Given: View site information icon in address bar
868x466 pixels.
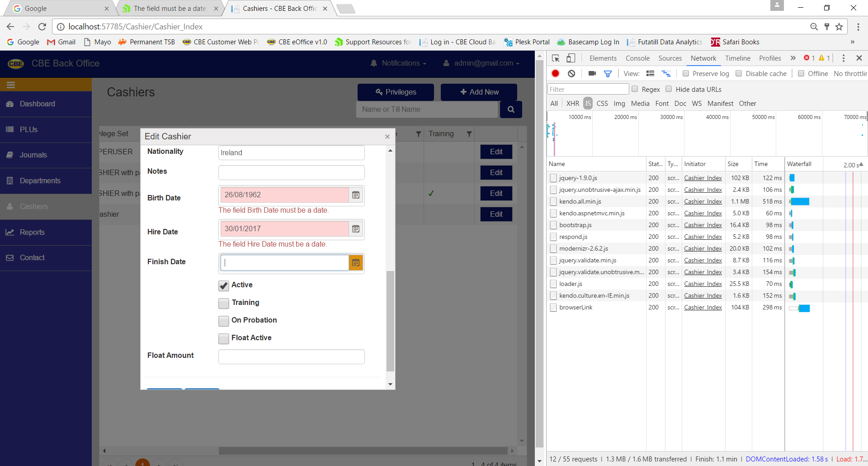Looking at the screenshot, I should pyautogui.click(x=61, y=27).
